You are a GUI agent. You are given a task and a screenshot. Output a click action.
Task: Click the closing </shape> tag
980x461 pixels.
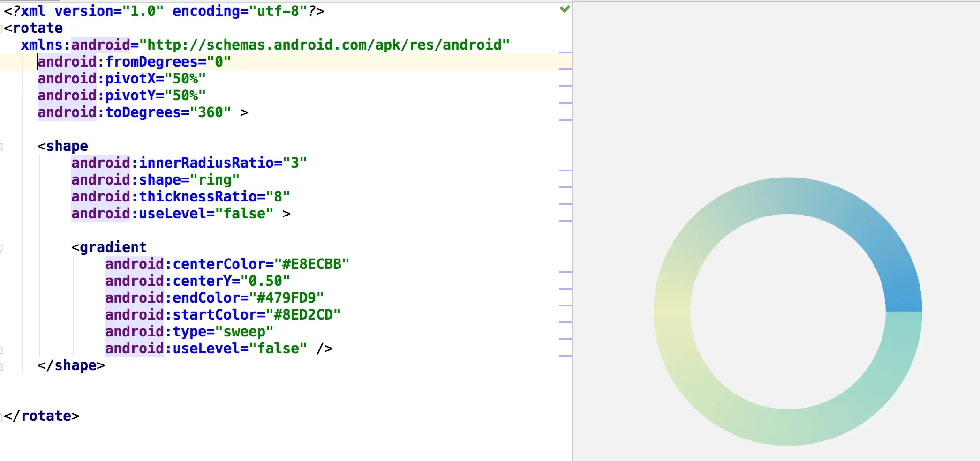pos(71,365)
